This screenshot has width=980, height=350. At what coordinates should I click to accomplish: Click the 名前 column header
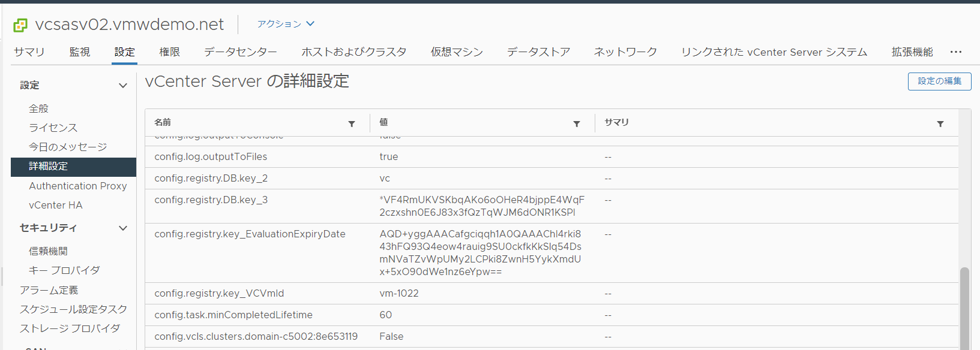163,122
